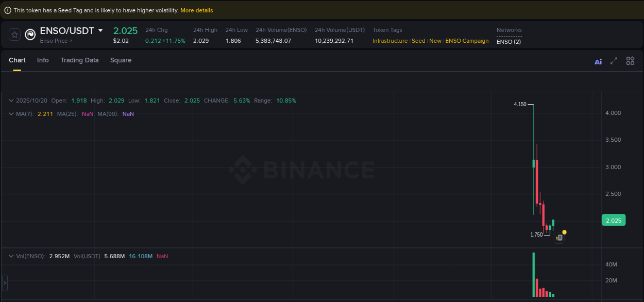This screenshot has height=302, width=644.
Task: Open the chart widgets grid icon
Action: click(630, 61)
